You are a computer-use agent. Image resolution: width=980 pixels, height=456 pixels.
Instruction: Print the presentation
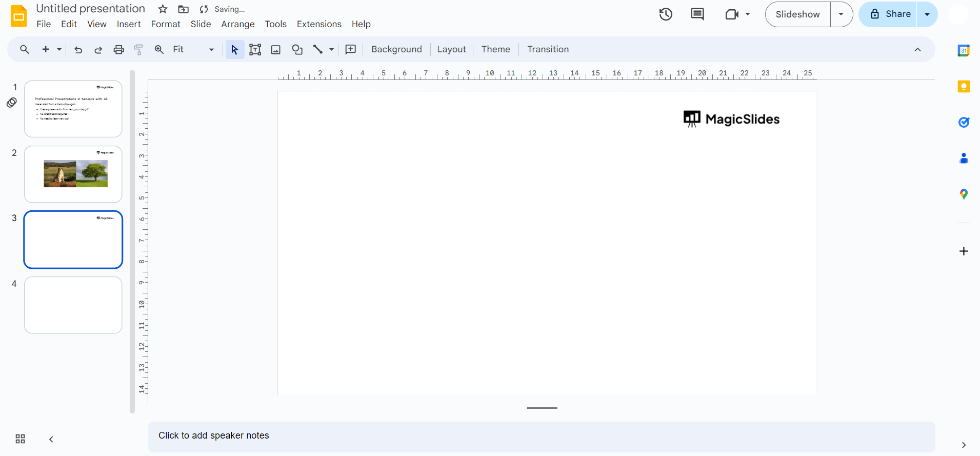click(118, 49)
